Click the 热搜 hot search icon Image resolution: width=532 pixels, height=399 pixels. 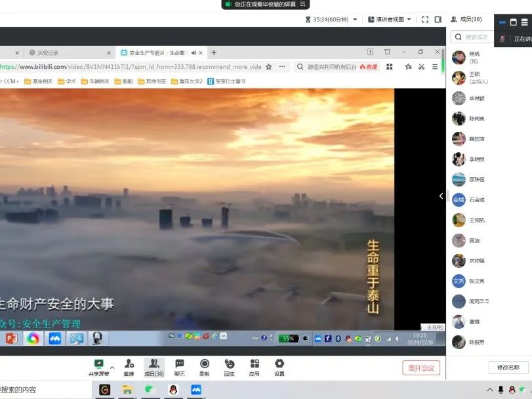pyautogui.click(x=369, y=67)
